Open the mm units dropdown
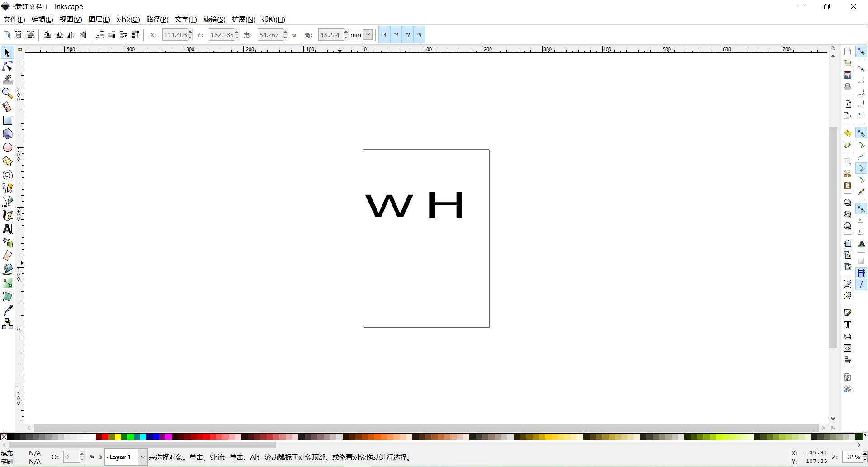The height and width of the screenshot is (467, 868). click(368, 35)
